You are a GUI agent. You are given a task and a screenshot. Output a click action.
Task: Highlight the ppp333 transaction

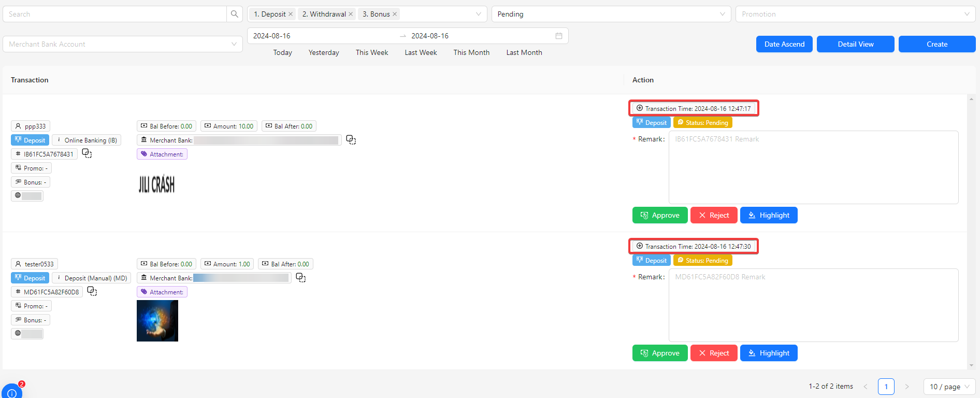(769, 215)
